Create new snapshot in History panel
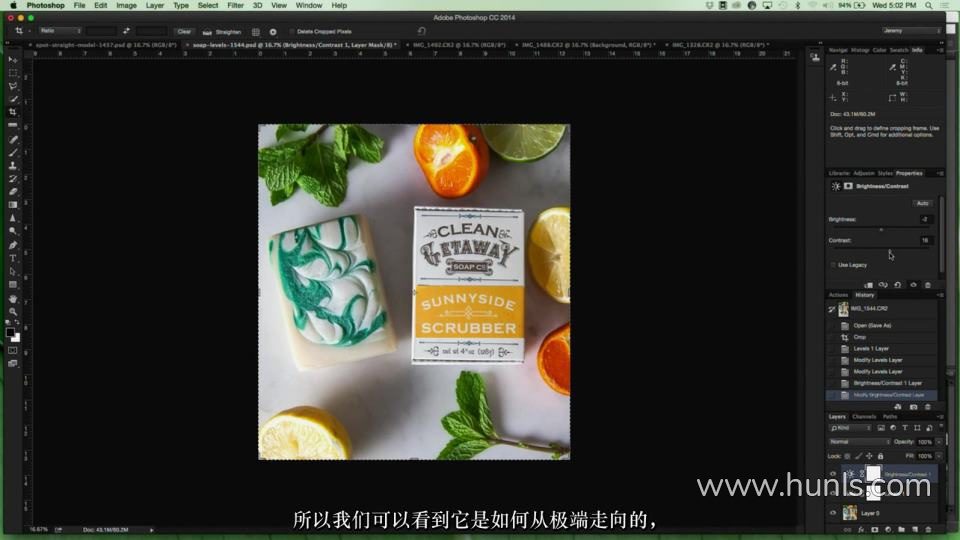Image resolution: width=960 pixels, height=540 pixels. pos(913,407)
